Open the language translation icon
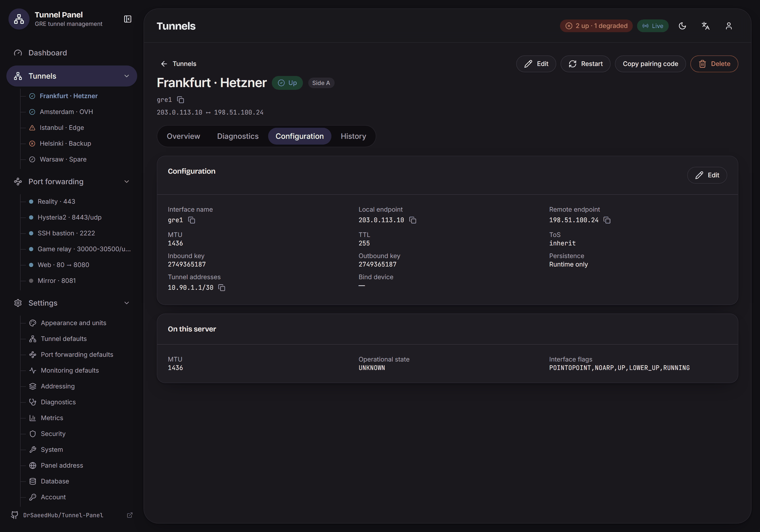The width and height of the screenshot is (760, 532). (705, 26)
